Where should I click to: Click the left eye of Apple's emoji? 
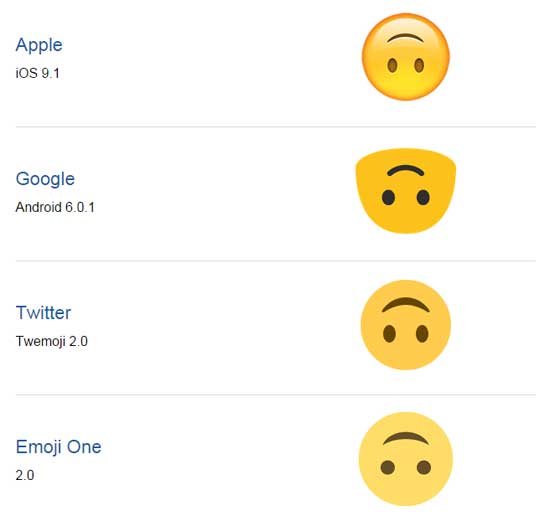click(392, 66)
